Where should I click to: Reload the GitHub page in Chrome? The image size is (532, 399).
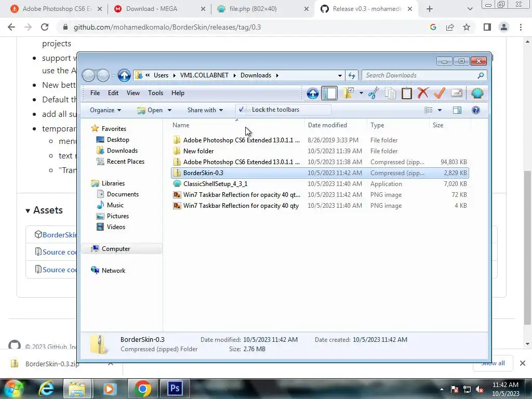click(x=45, y=27)
